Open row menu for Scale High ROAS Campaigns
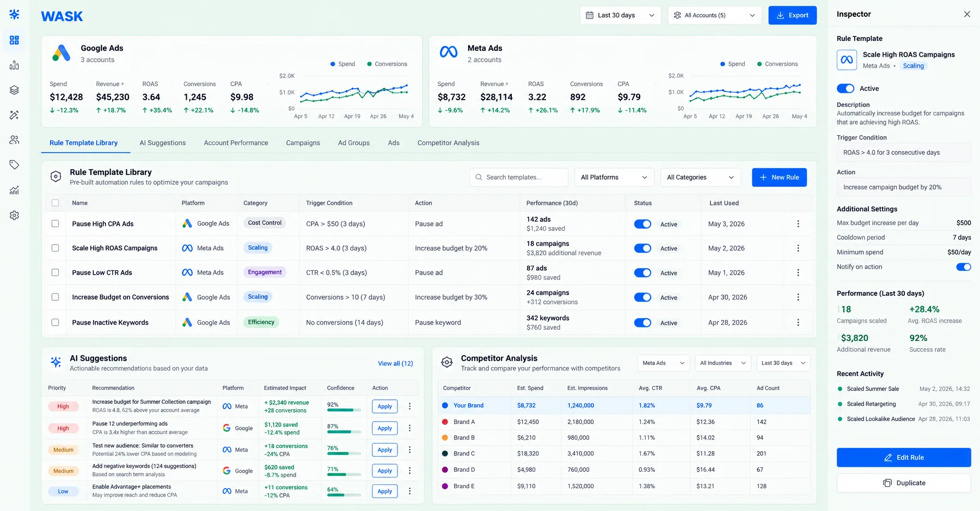Viewport: 980px width, 511px height. (x=798, y=248)
